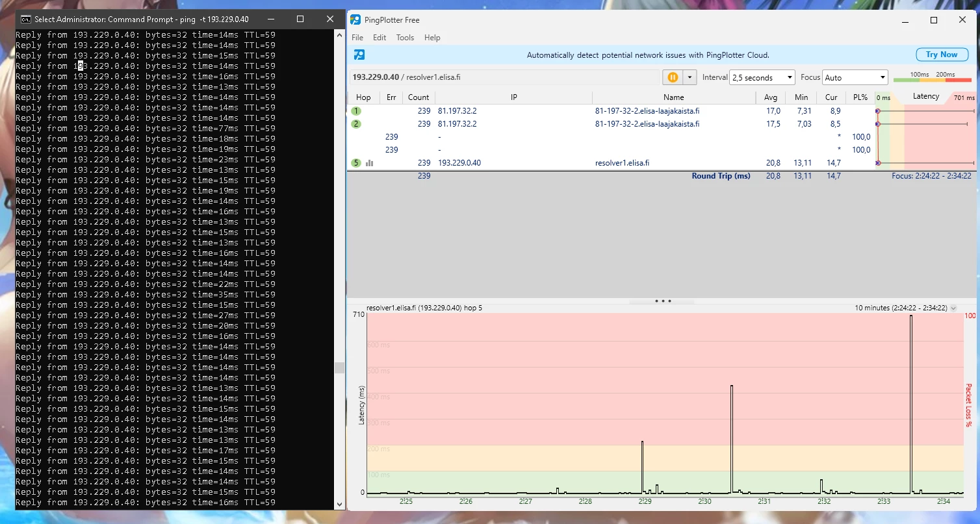Image resolution: width=980 pixels, height=524 pixels.
Task: Click the Name column header
Action: pyautogui.click(x=674, y=97)
